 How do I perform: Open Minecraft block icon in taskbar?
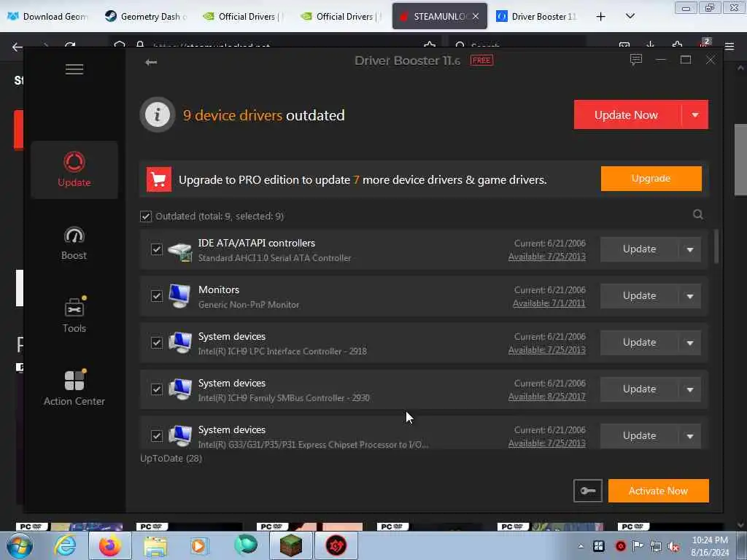click(x=291, y=545)
